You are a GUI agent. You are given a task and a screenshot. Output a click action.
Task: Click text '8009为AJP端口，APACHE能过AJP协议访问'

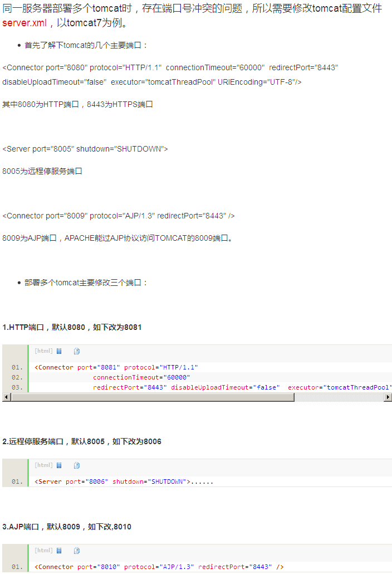click(117, 239)
